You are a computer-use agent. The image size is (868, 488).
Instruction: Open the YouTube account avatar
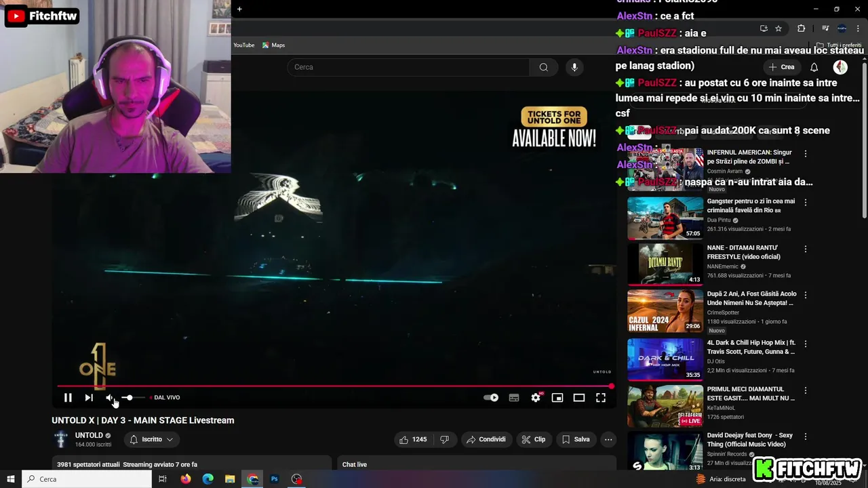click(840, 67)
